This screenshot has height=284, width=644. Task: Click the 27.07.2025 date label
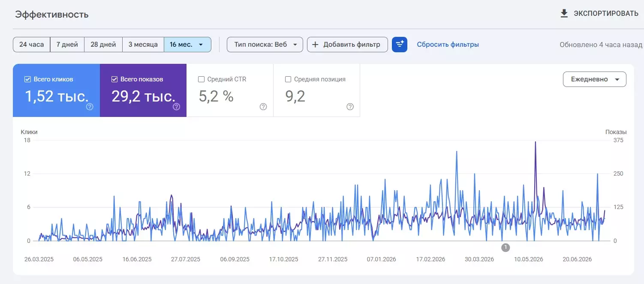click(186, 260)
